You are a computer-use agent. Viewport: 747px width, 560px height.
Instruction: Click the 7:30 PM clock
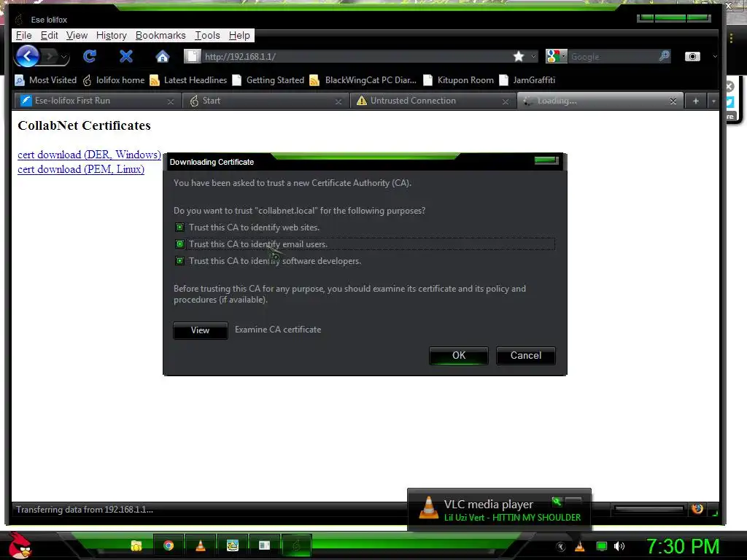tap(682, 545)
